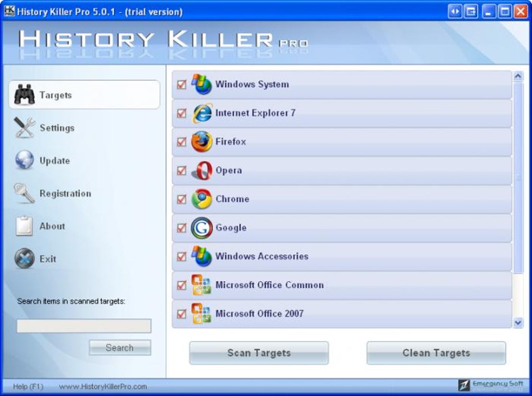This screenshot has width=532, height=396.
Task: Click the Chrome icon
Action: (x=202, y=199)
